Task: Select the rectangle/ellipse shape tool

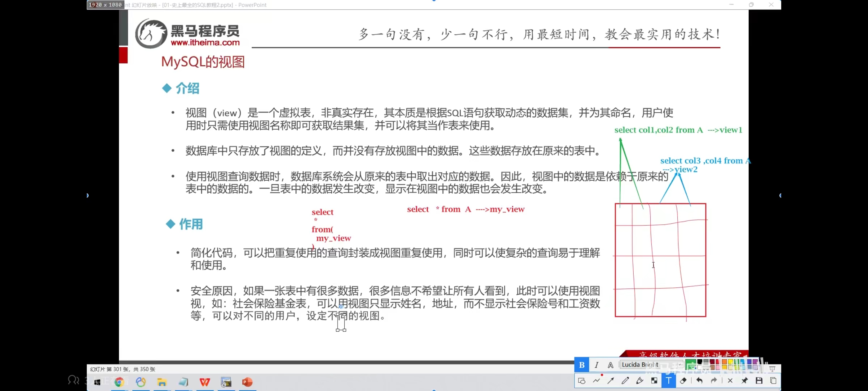Action: point(582,380)
